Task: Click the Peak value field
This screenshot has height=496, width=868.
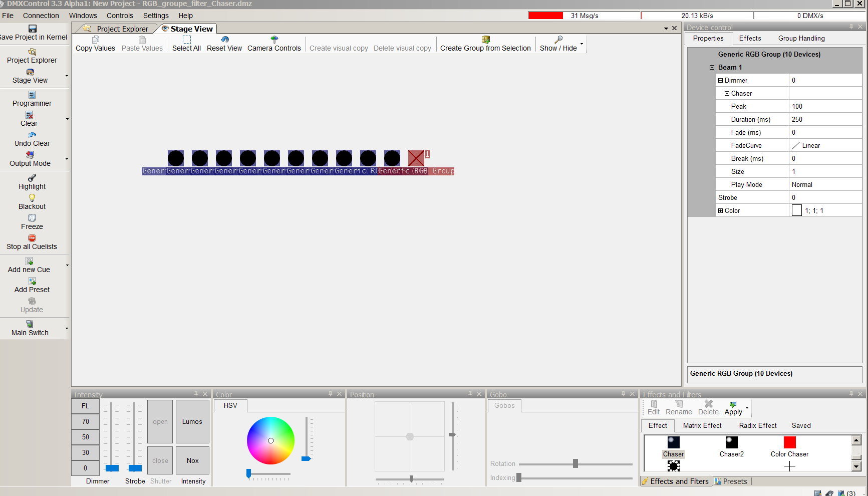Action: click(x=824, y=106)
